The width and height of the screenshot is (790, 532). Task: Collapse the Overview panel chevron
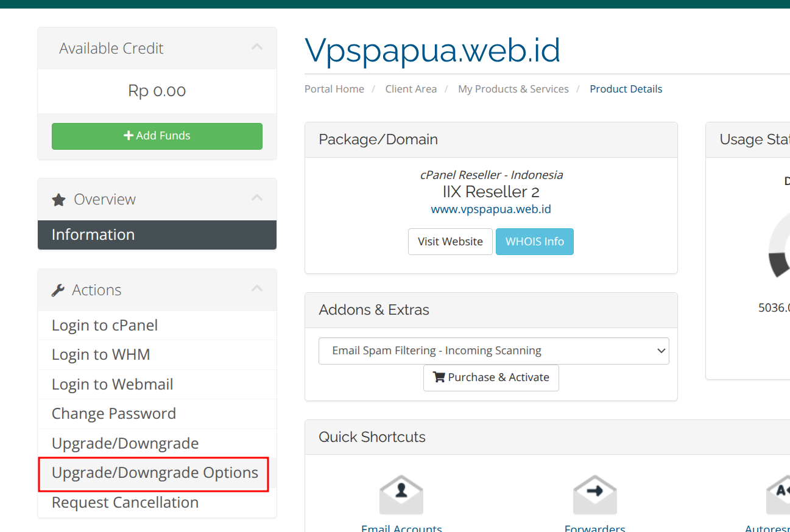click(x=257, y=198)
